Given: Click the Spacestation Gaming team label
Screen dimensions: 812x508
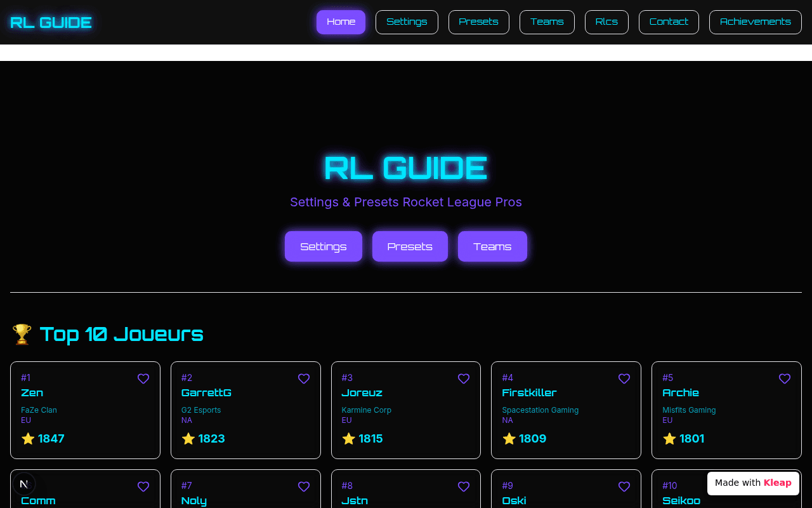Looking at the screenshot, I should pyautogui.click(x=540, y=410).
